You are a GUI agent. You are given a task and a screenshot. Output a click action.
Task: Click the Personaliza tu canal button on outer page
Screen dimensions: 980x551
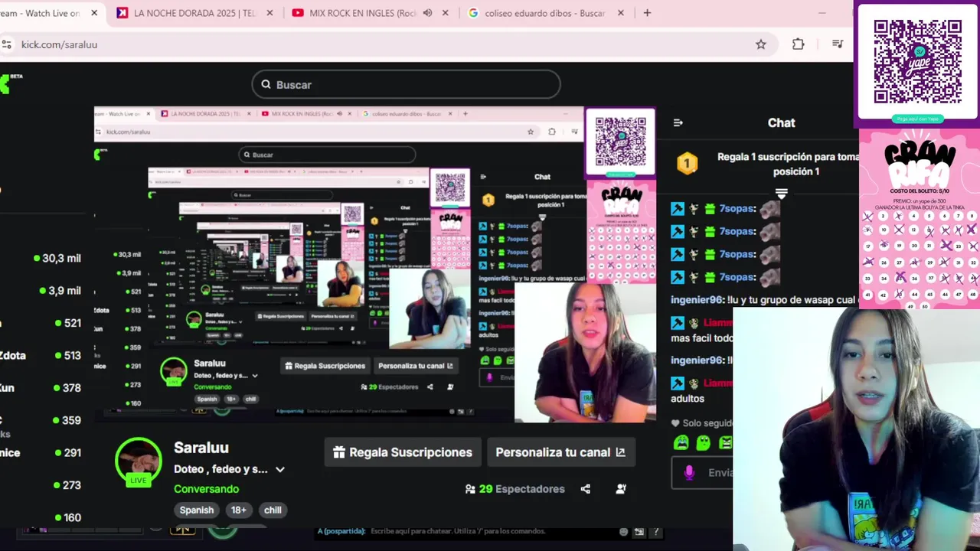(x=560, y=452)
